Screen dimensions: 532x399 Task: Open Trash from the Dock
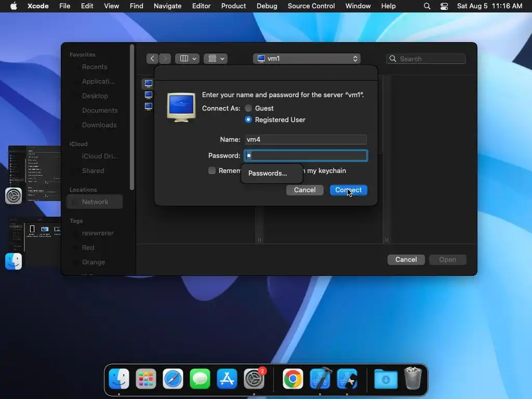(413, 379)
